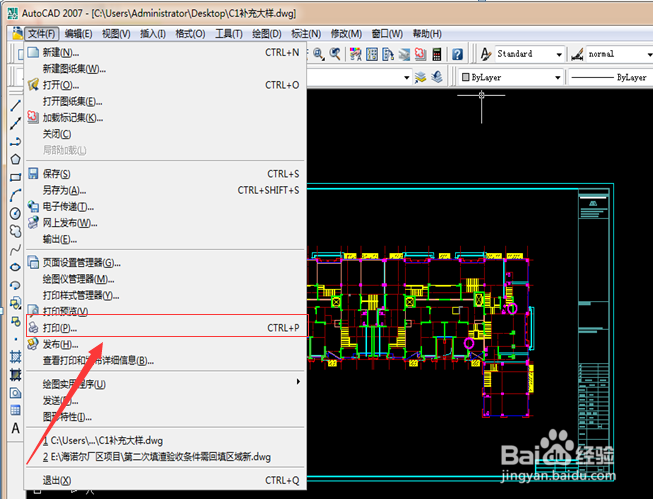Viewport: 653px width, 499px height.
Task: Open the Markup Set Manager icon
Action: pos(421,54)
